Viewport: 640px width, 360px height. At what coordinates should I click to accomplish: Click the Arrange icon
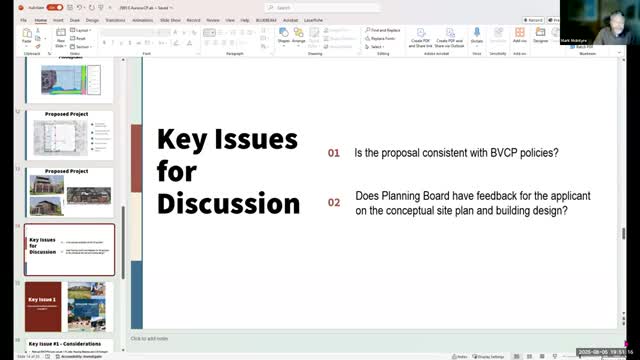coord(298,32)
